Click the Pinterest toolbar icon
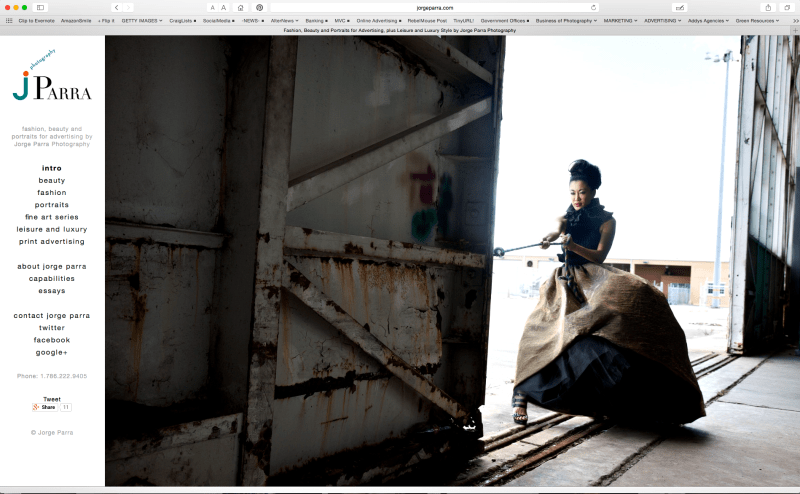The image size is (800, 494). coord(259,7)
